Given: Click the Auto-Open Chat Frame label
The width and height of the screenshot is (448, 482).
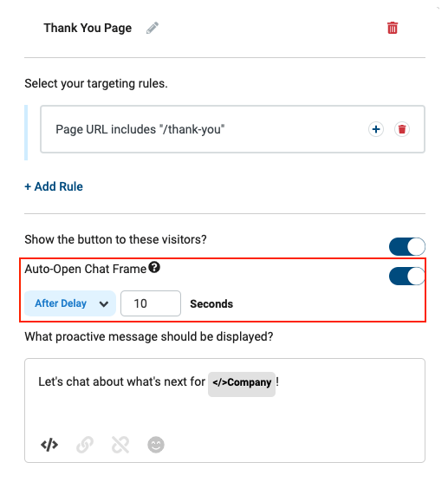Looking at the screenshot, I should pos(86,269).
